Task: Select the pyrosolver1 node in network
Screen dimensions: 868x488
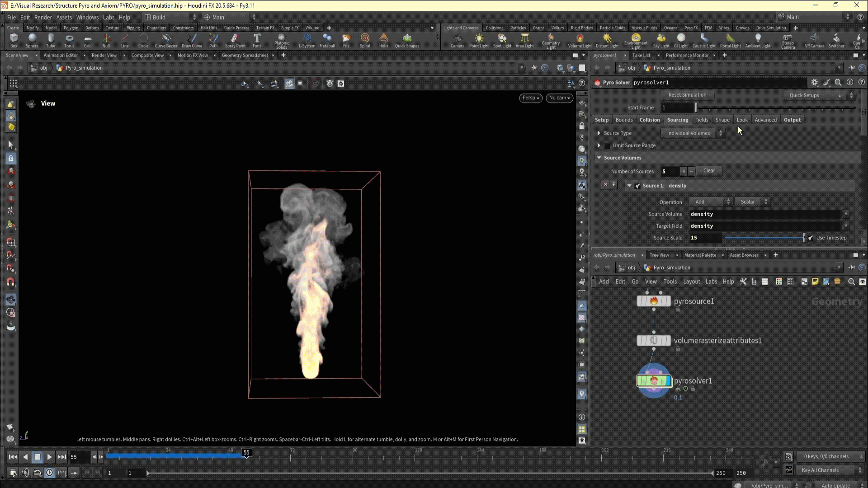Action: click(654, 381)
